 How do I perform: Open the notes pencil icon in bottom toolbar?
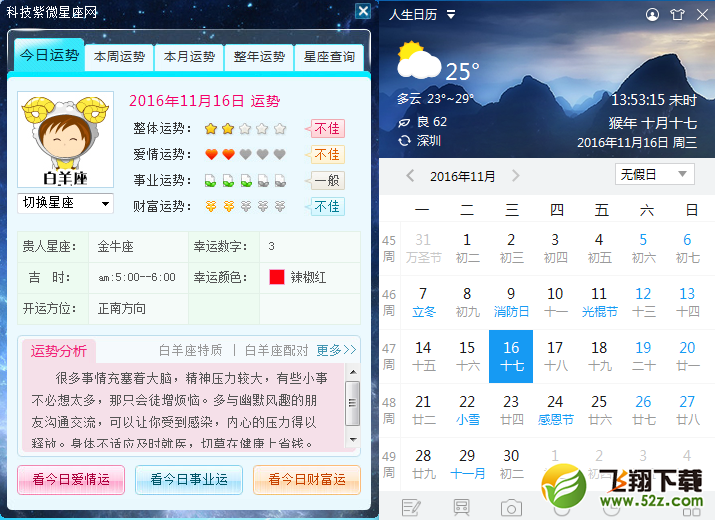[x=411, y=507]
